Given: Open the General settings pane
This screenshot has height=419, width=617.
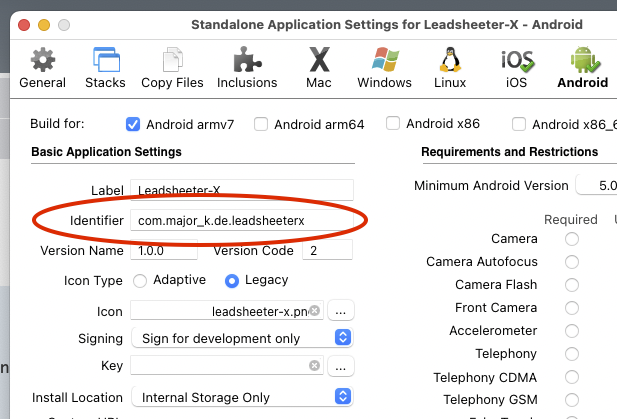Looking at the screenshot, I should [42, 66].
